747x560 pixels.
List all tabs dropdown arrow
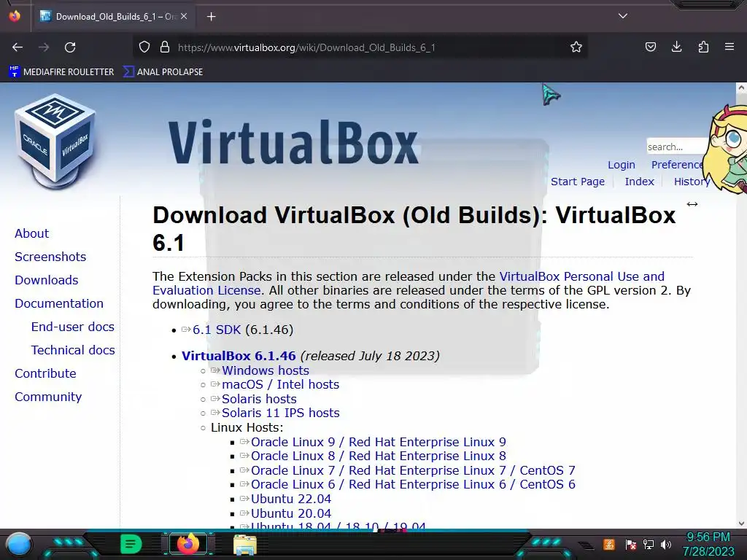[x=623, y=16]
